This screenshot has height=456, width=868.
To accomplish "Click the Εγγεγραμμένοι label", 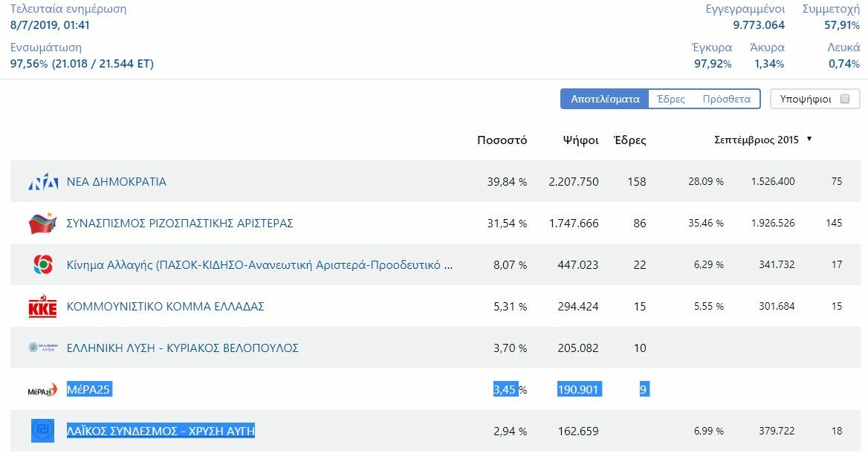I will (745, 9).
